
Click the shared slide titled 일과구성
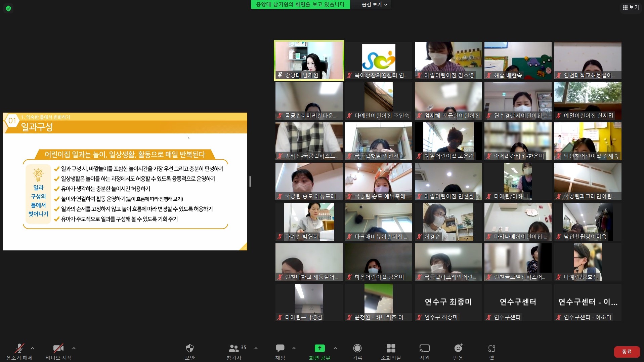click(125, 182)
